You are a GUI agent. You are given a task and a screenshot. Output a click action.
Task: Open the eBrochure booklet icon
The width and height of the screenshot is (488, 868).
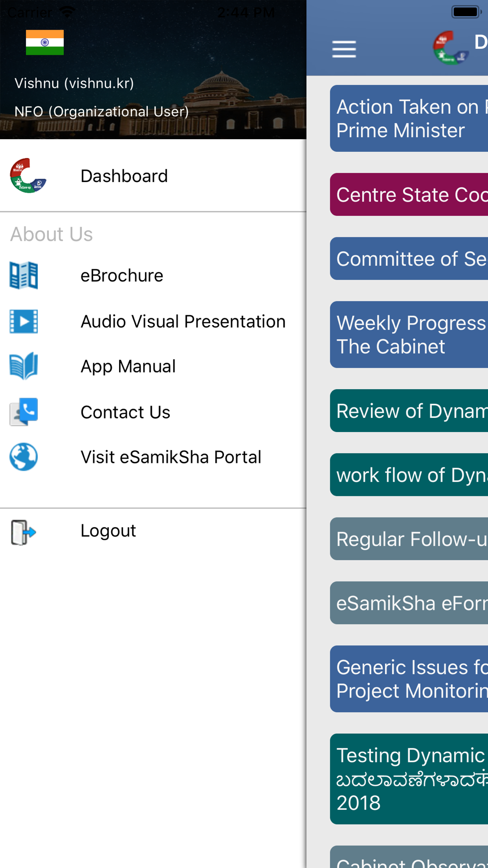[23, 275]
